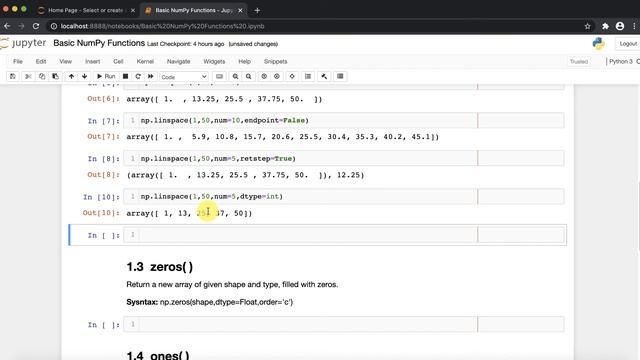Restart the kernel icon
This screenshot has height=360, width=640.
pyautogui.click(x=138, y=76)
